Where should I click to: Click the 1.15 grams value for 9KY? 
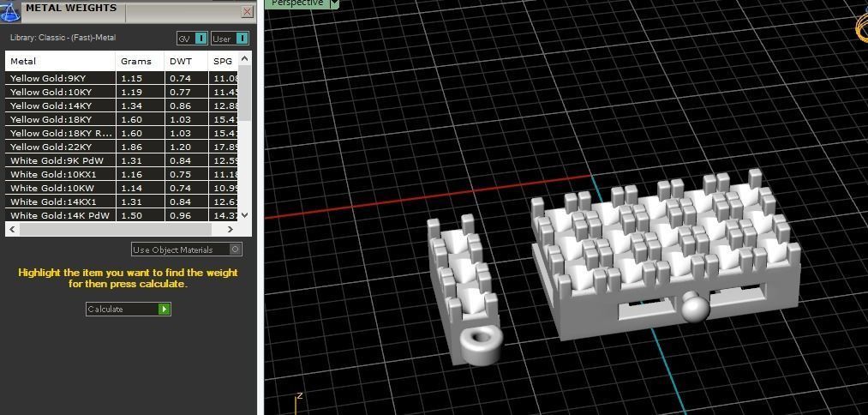click(132, 78)
